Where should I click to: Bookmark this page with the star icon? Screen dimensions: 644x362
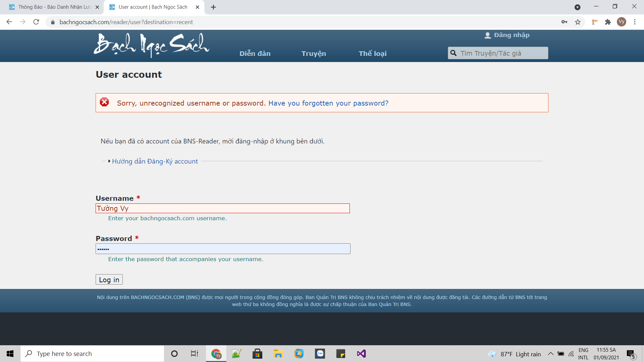[x=578, y=22]
